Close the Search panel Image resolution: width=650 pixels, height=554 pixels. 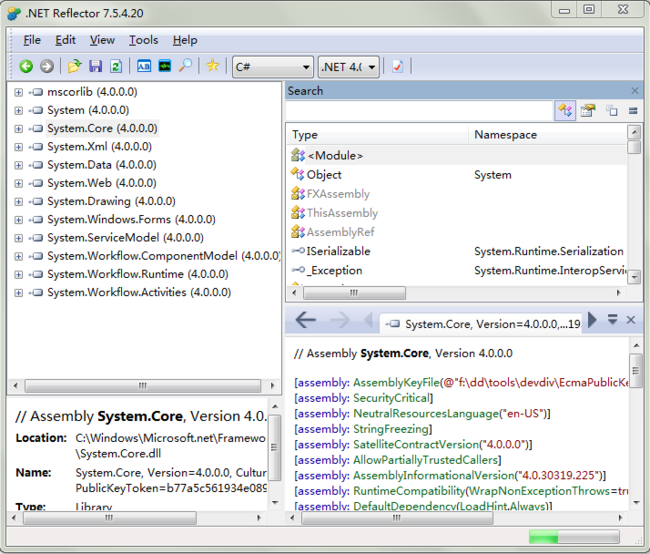[635, 90]
